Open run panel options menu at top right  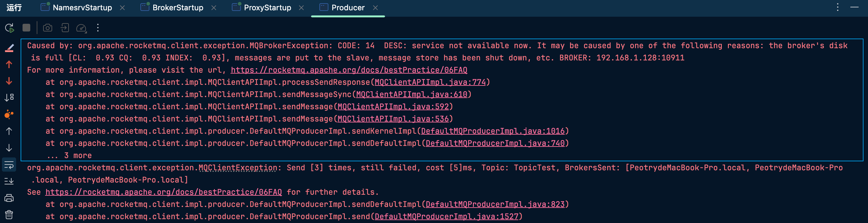[838, 7]
